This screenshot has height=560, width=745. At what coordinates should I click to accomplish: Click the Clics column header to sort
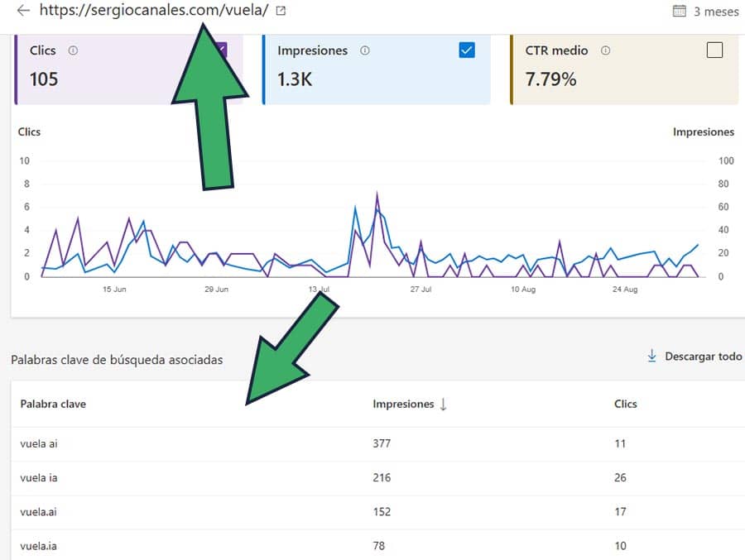[625, 404]
